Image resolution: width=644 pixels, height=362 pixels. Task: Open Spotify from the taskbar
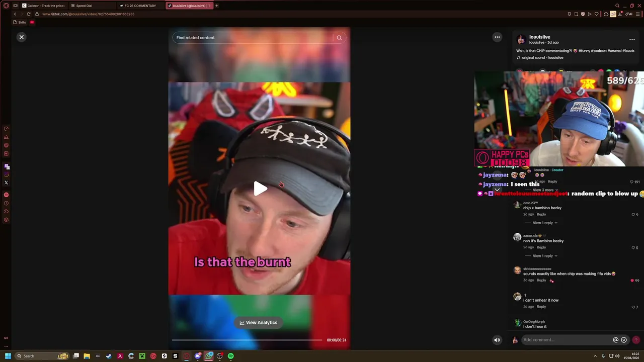(230, 356)
